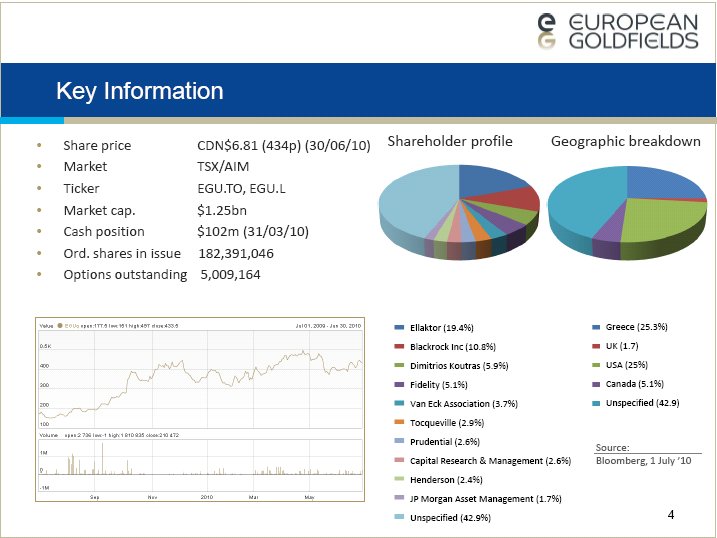The height and width of the screenshot is (538, 717).
Task: Click the '182,391,046' shares figure
Action: pyautogui.click(x=236, y=253)
